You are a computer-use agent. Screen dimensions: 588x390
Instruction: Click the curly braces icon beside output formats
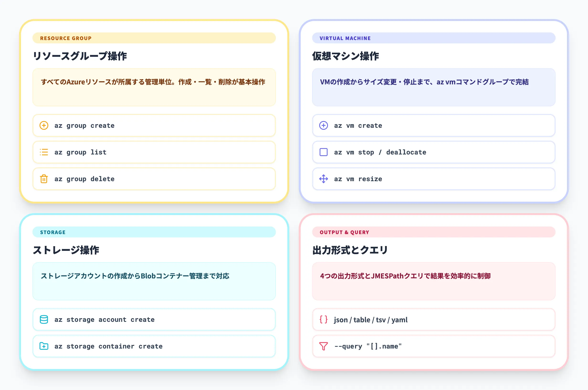(324, 320)
